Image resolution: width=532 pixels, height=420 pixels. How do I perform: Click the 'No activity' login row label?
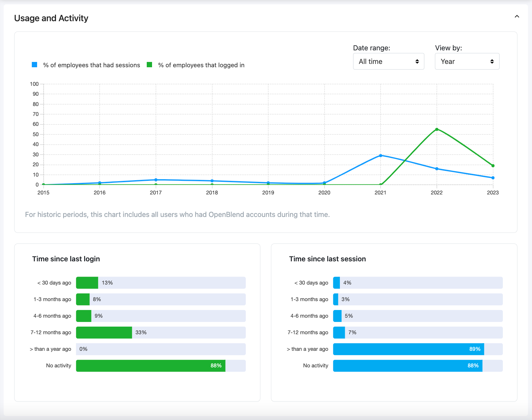[59, 366]
